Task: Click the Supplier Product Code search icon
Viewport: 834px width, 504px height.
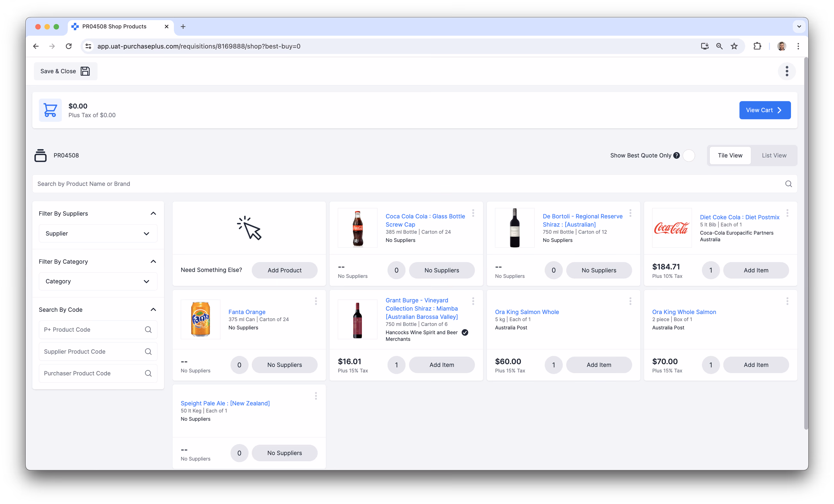Action: [148, 352]
